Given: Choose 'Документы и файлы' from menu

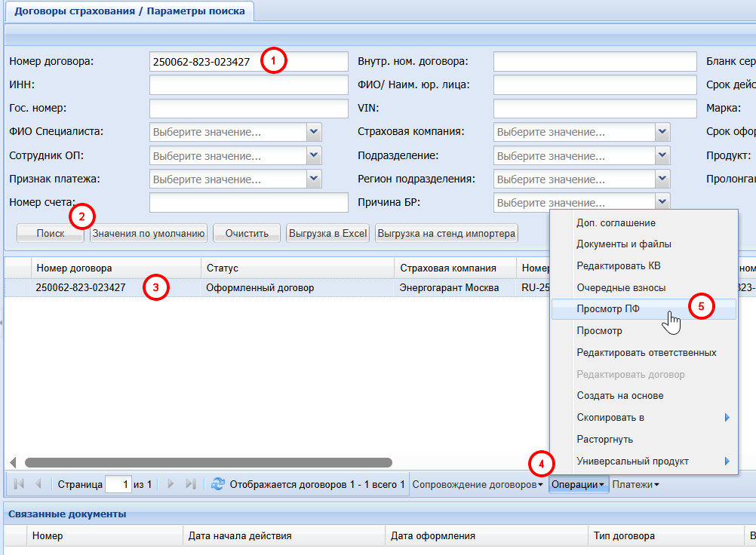Looking at the screenshot, I should (623, 244).
